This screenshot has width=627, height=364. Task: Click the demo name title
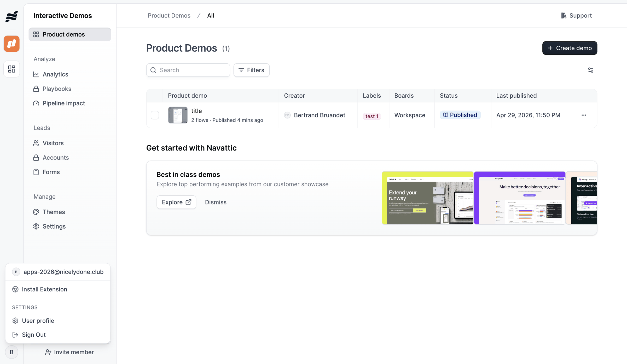point(196,111)
